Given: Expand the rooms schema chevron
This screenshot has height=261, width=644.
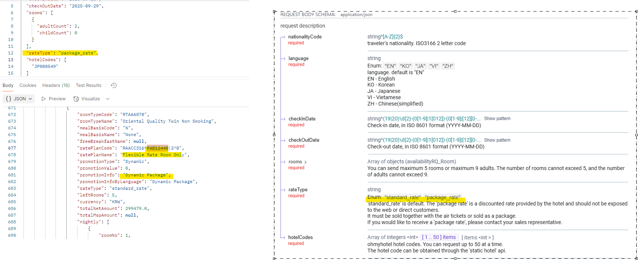Looking at the screenshot, I should tap(305, 162).
